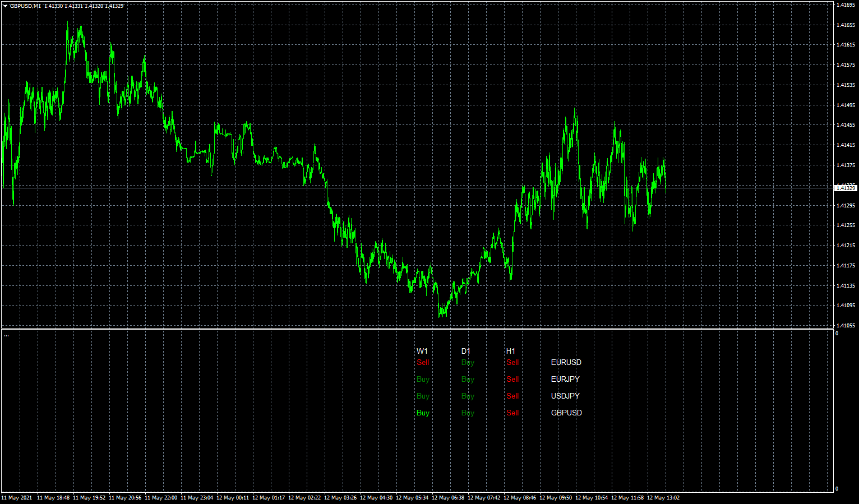Click the 1.41495 price scale label

click(x=846, y=105)
